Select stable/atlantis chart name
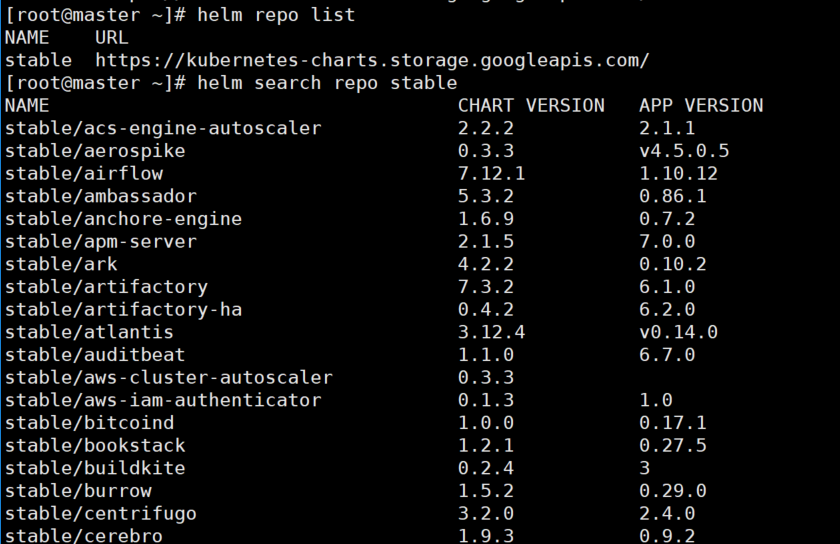840x544 pixels. click(89, 332)
